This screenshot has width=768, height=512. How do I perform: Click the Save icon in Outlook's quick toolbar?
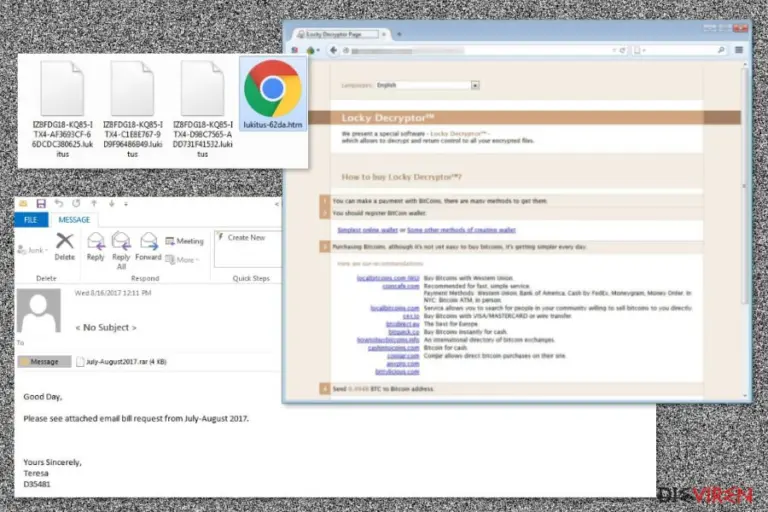point(41,203)
